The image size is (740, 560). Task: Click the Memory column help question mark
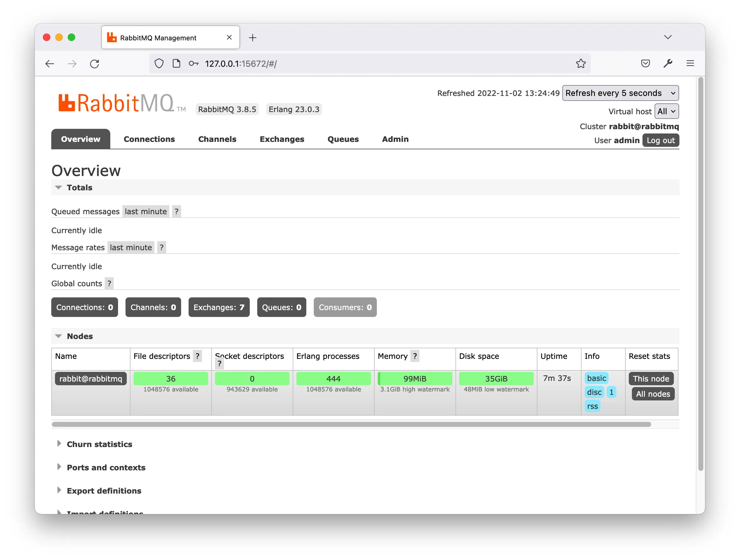(415, 356)
